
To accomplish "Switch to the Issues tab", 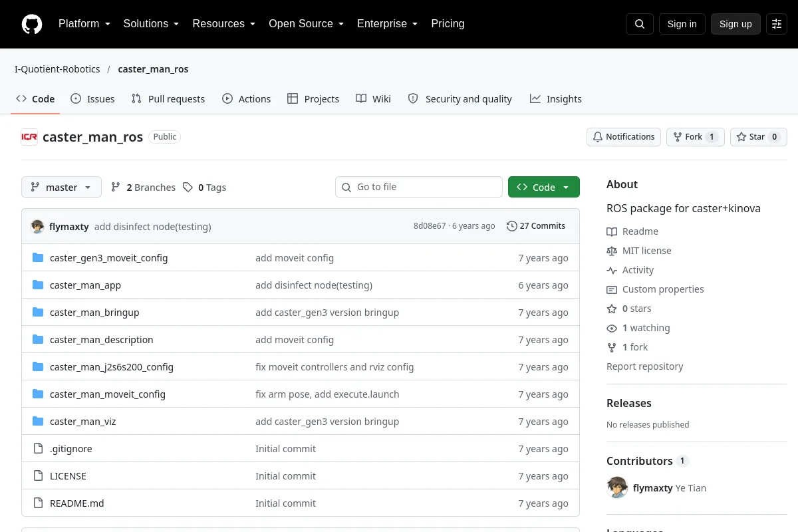I will [92, 99].
